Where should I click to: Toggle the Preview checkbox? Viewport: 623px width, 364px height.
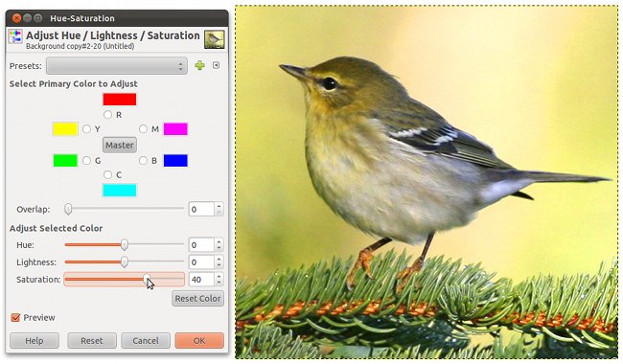point(15,318)
